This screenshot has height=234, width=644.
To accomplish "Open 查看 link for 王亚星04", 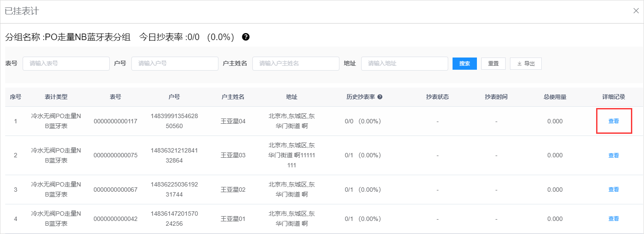I will coord(614,121).
